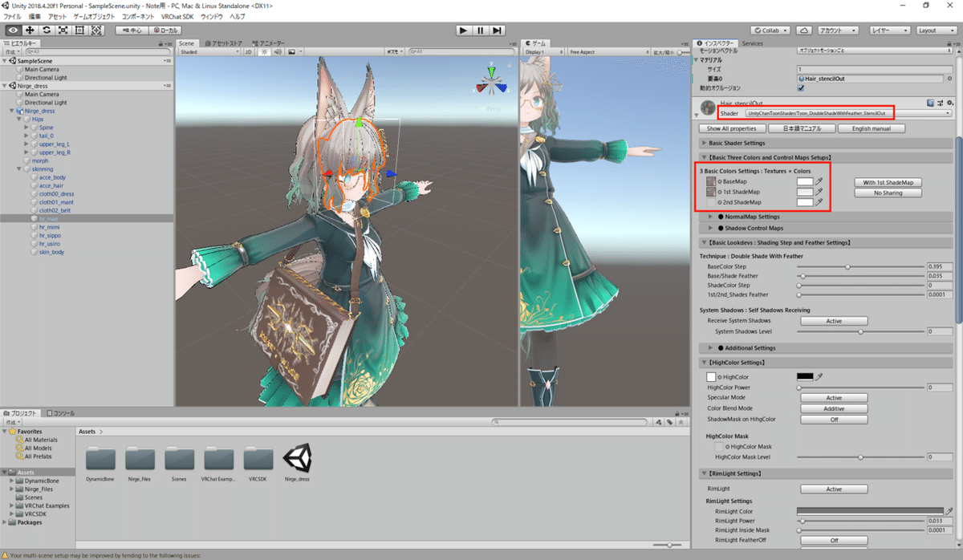Toggle ShadowMask on HihgColor Off button
This screenshot has height=560, width=963.
[834, 419]
